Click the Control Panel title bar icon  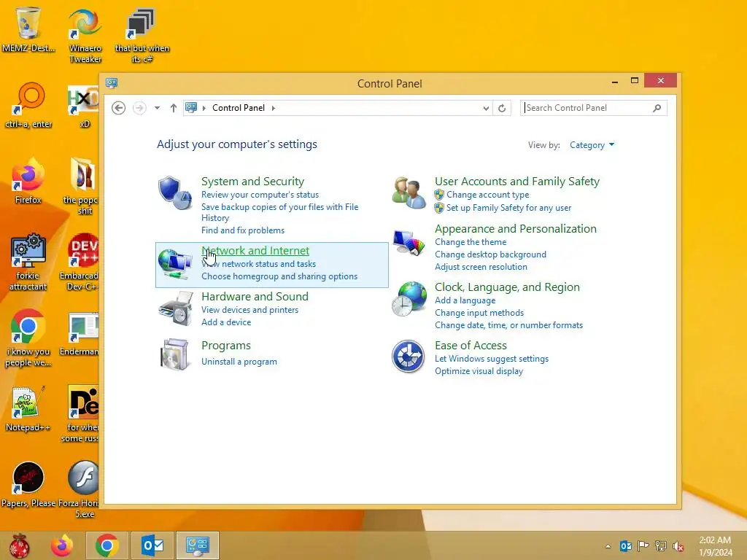coord(112,83)
